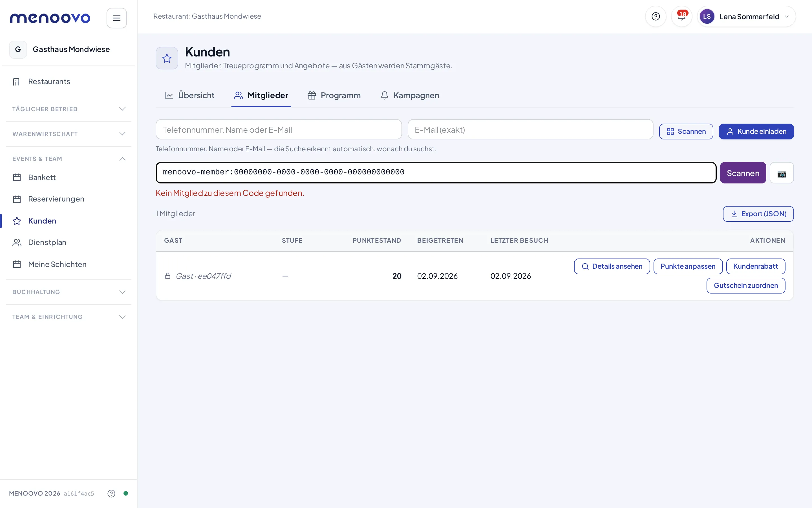Go to Reservierungen in sidebar
Screen dimensions: 812x508
[x=69, y=199]
